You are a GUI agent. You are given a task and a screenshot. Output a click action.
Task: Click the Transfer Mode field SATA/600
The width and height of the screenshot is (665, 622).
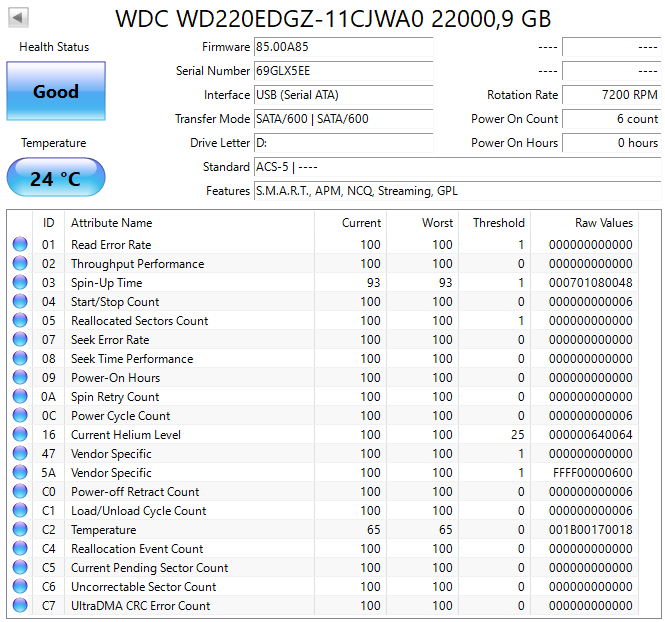pyautogui.click(x=344, y=119)
